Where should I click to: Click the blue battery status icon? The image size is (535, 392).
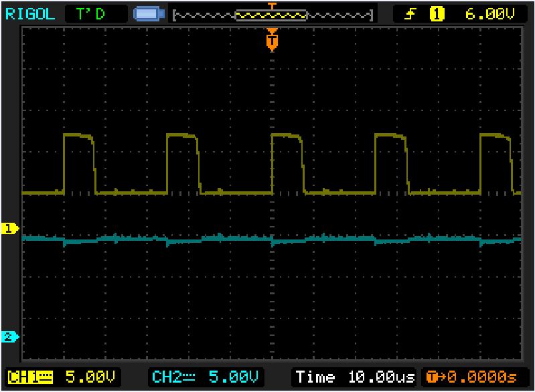(149, 14)
